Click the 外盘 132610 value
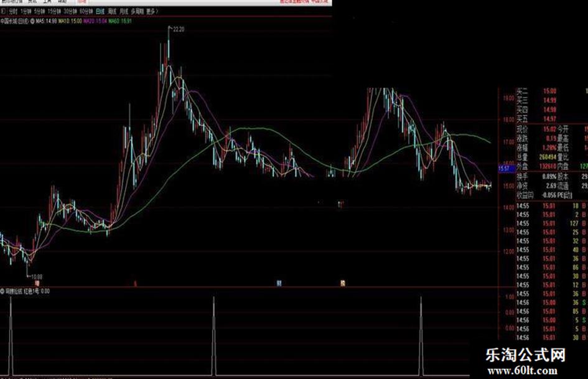 [548, 167]
